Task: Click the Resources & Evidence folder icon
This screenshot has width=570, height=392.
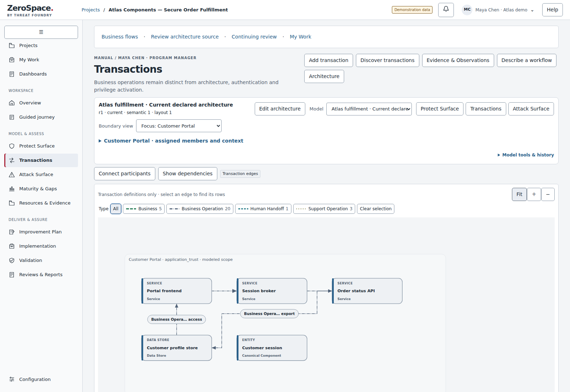Action: click(x=12, y=203)
